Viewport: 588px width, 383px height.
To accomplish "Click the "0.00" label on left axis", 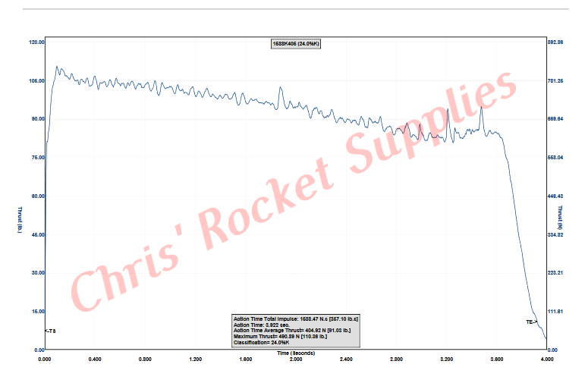I will point(39,350).
